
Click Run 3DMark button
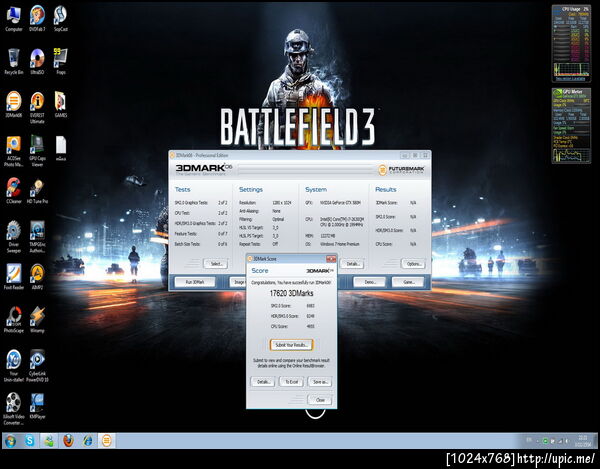(195, 282)
